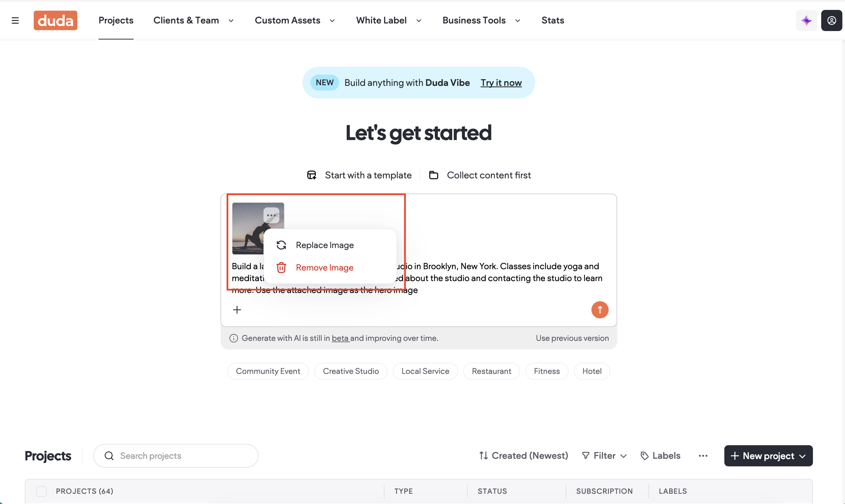
Task: Click the three-dots button on the image thumbnail
Action: pyautogui.click(x=271, y=215)
